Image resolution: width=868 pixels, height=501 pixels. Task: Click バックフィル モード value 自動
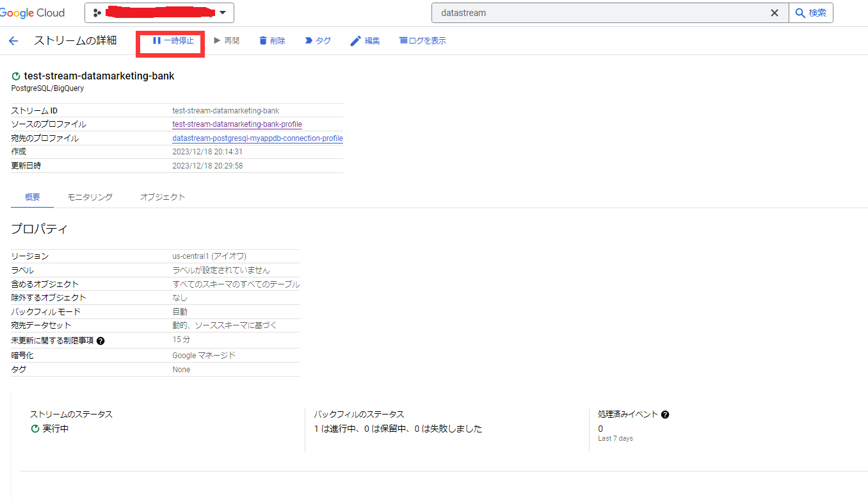point(180,311)
